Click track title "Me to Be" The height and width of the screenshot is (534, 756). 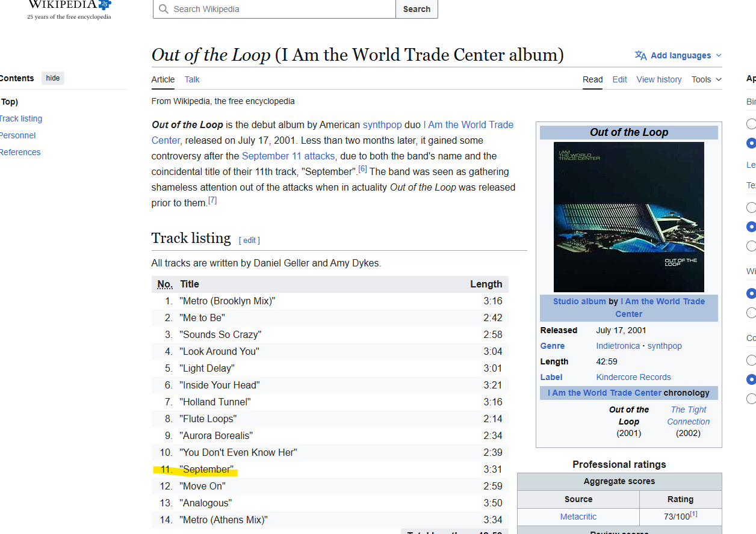tap(201, 318)
